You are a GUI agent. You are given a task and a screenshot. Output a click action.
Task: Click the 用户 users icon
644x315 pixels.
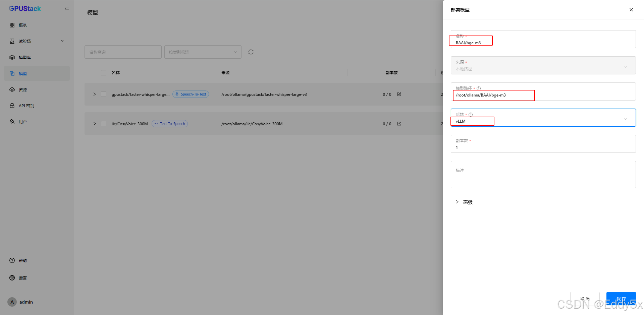click(12, 122)
